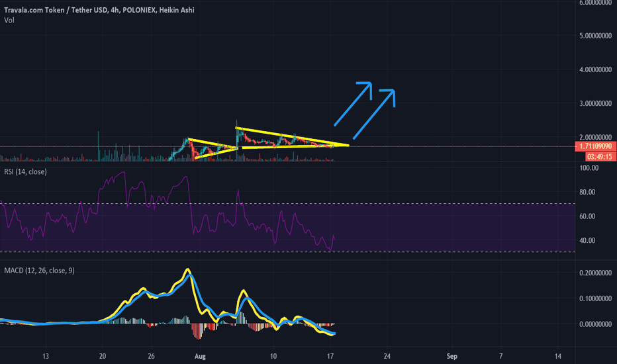Screen dimensions: 617x364
Task: Click the date label 17 on time axis
Action: [x=330, y=356]
